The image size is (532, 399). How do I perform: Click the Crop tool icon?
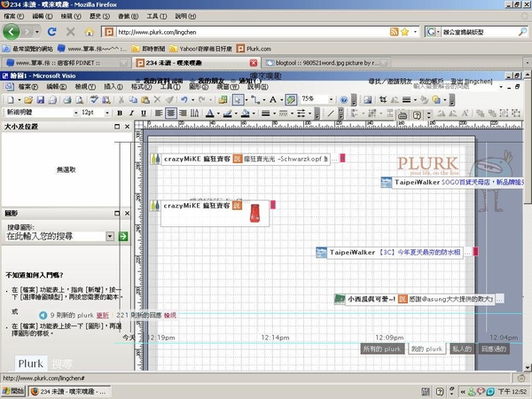tap(383, 99)
